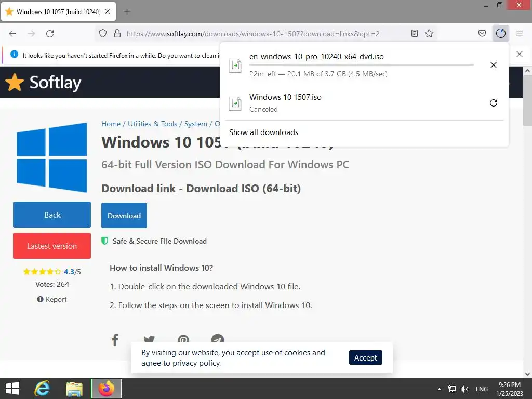Accept the cookies notice
Image resolution: width=532 pixels, height=399 pixels.
click(x=365, y=357)
